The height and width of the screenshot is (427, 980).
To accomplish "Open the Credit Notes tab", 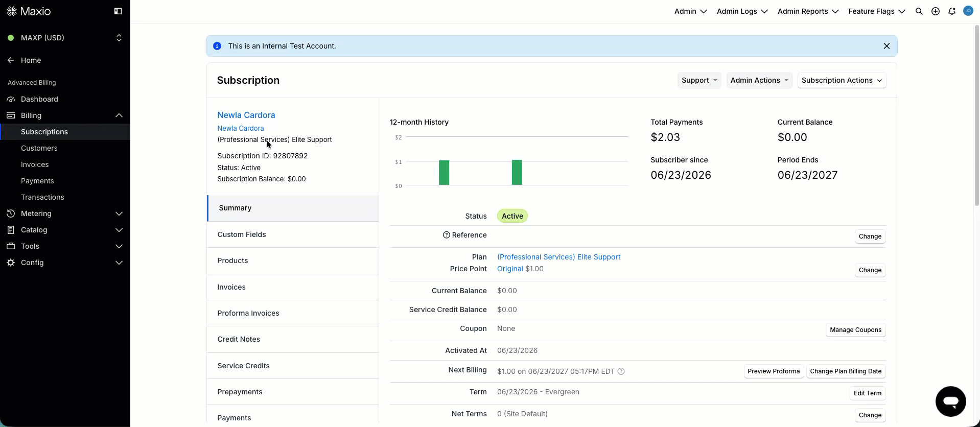I will [x=293, y=339].
